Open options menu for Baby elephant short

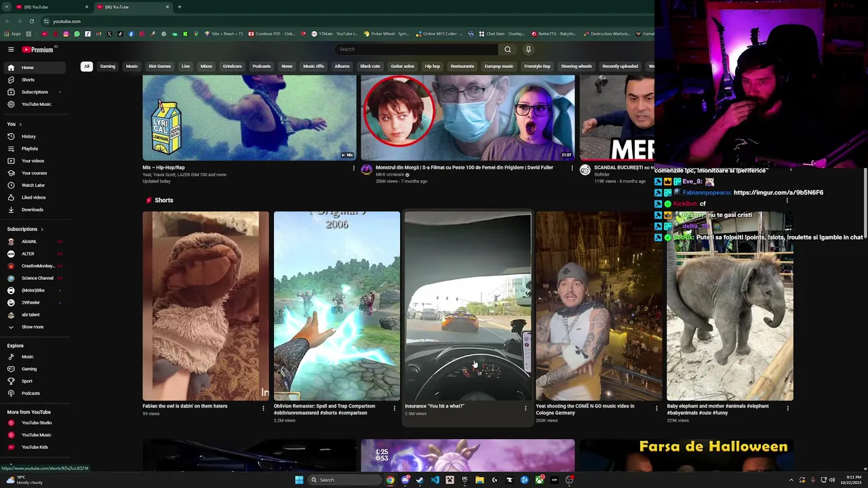787,408
